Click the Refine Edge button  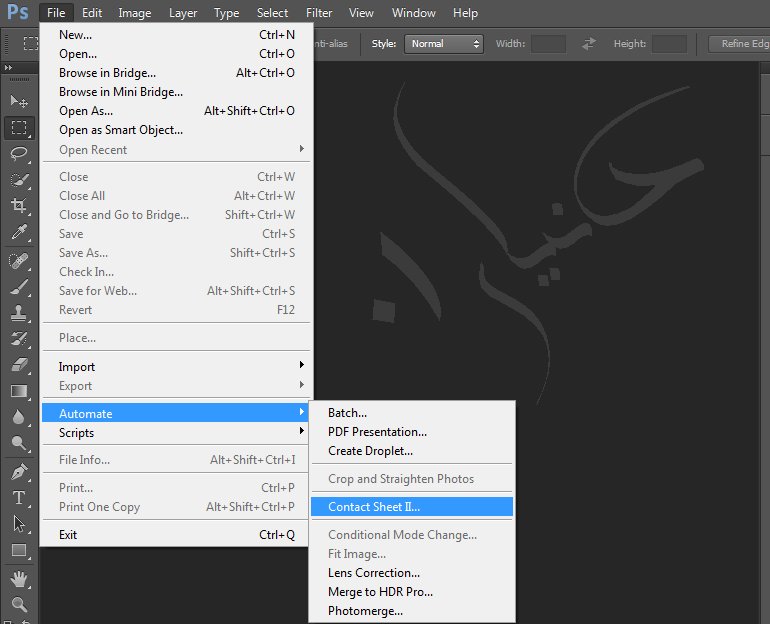coord(739,44)
